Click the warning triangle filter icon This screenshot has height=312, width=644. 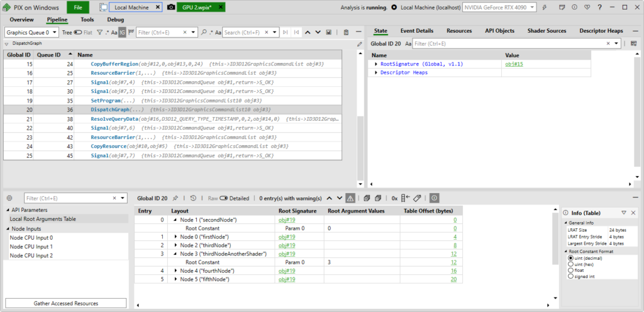[350, 198]
